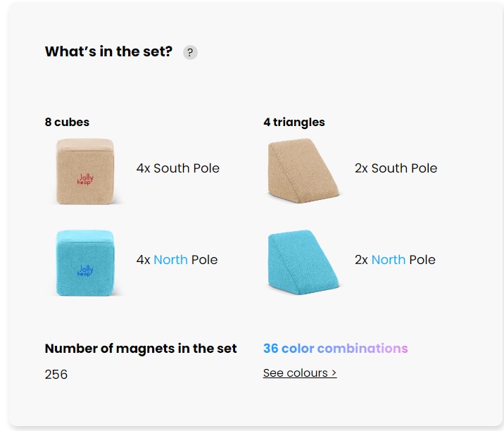504x431 pixels.
Task: Click the 4 triangles heading
Action: [294, 122]
